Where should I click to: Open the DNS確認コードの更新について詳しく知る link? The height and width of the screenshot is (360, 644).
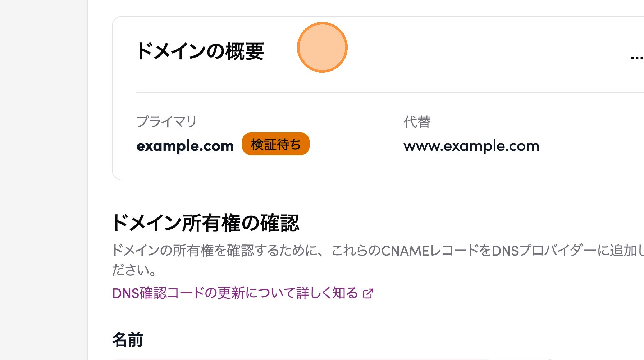click(x=235, y=293)
